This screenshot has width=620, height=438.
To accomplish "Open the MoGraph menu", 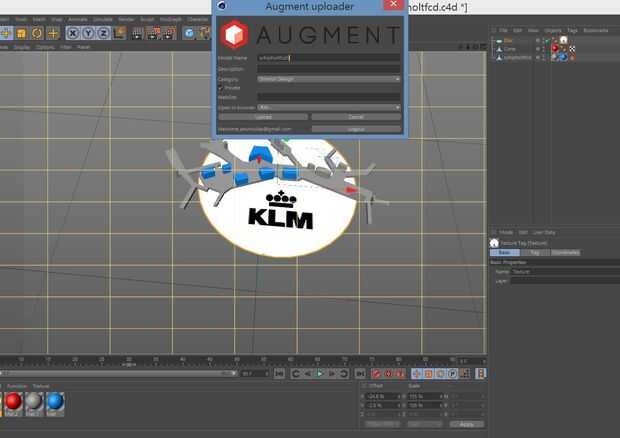I will 171,19.
